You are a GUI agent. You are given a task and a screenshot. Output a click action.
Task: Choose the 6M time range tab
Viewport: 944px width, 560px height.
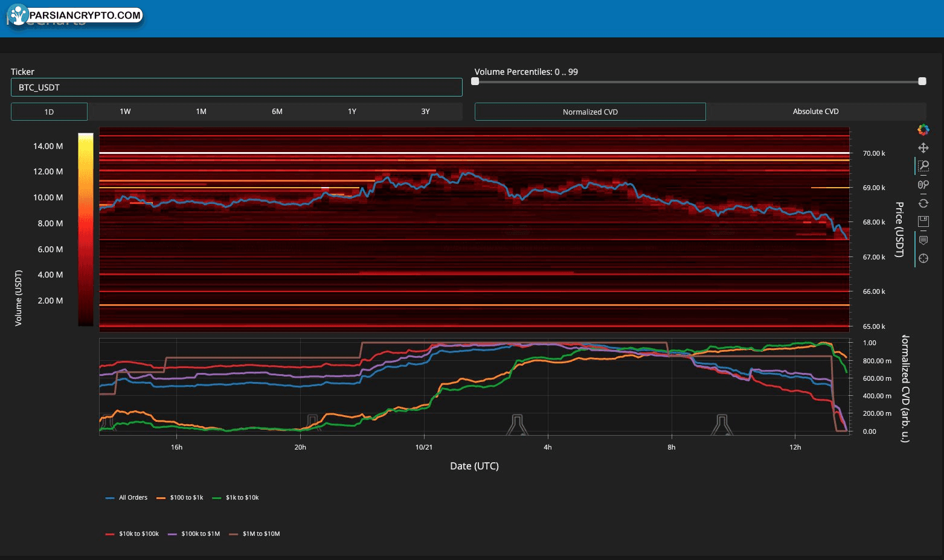coord(277,112)
